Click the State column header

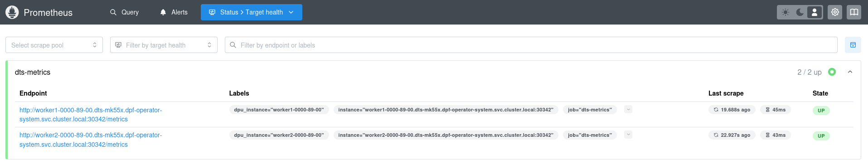click(x=820, y=93)
